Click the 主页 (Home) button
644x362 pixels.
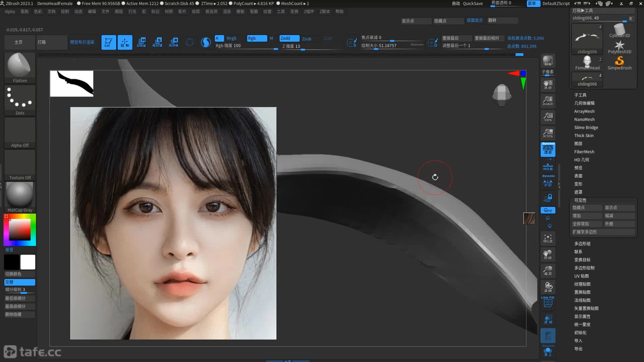coord(19,42)
